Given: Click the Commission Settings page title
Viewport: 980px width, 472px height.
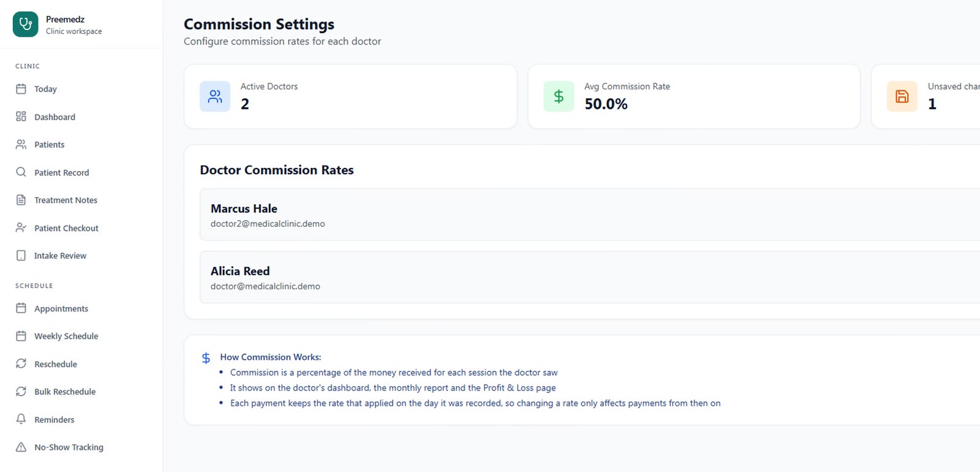Looking at the screenshot, I should coord(259,24).
